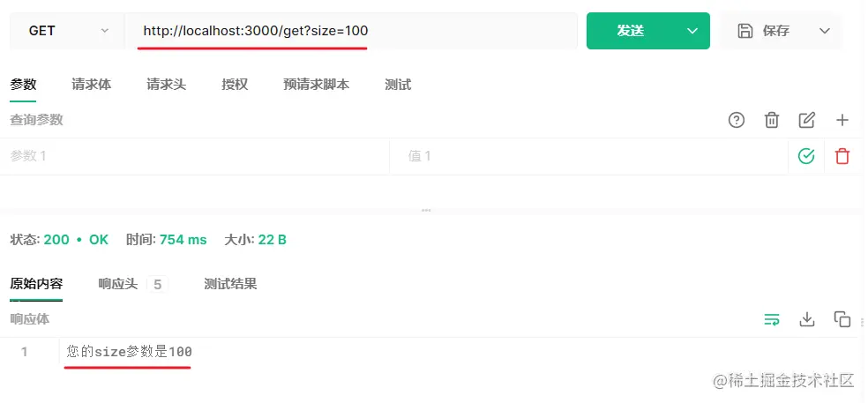Click the 查询参数 section label
The width and height of the screenshot is (868, 403).
pos(36,120)
